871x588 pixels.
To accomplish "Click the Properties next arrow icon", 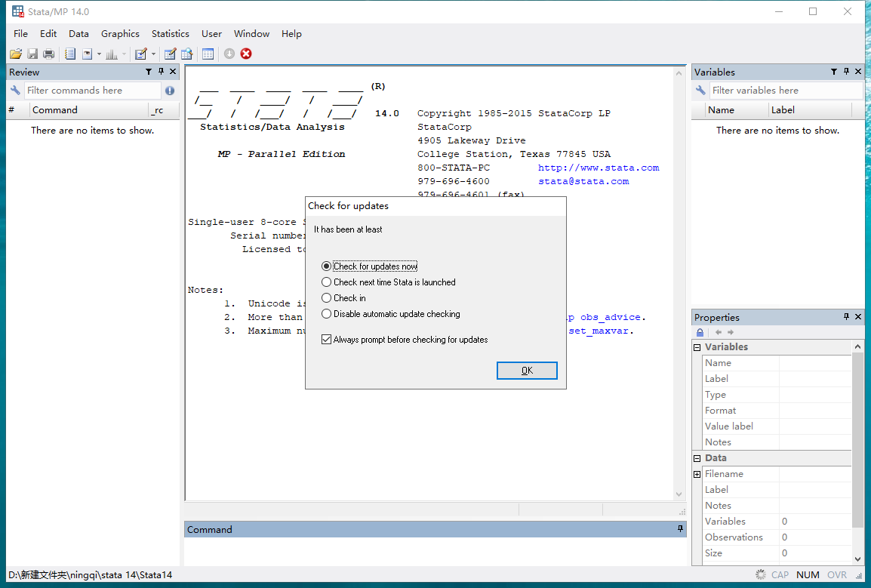I will tap(731, 332).
